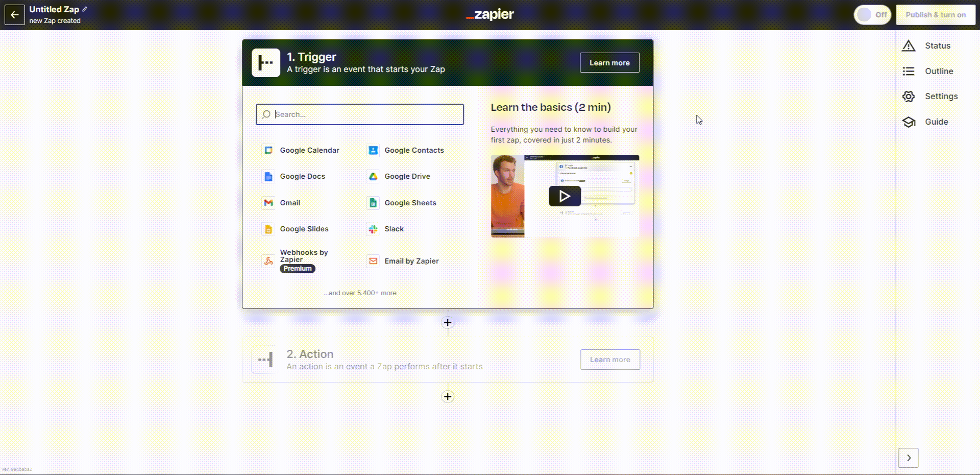Click the Premium badge
The height and width of the screenshot is (475, 980).
coord(298,269)
